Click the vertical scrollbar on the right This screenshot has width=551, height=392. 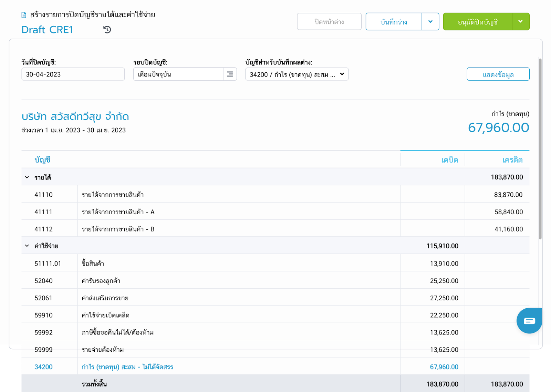(540, 148)
